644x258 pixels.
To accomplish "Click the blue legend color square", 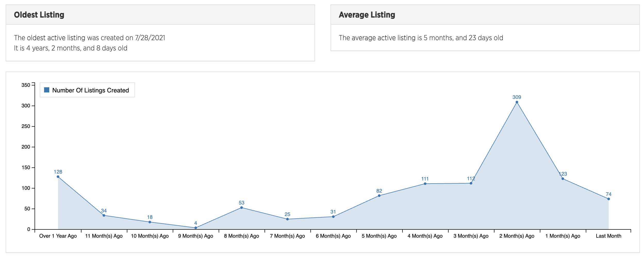I will [47, 90].
